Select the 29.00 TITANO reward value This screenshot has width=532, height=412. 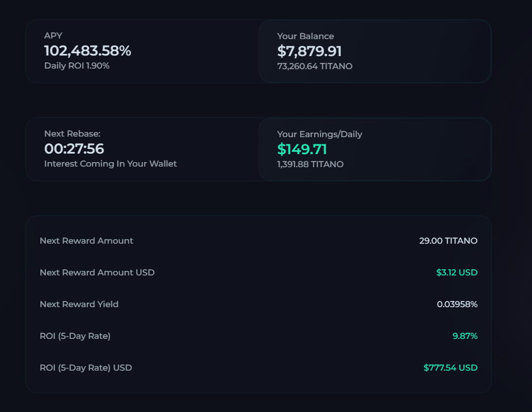(448, 241)
